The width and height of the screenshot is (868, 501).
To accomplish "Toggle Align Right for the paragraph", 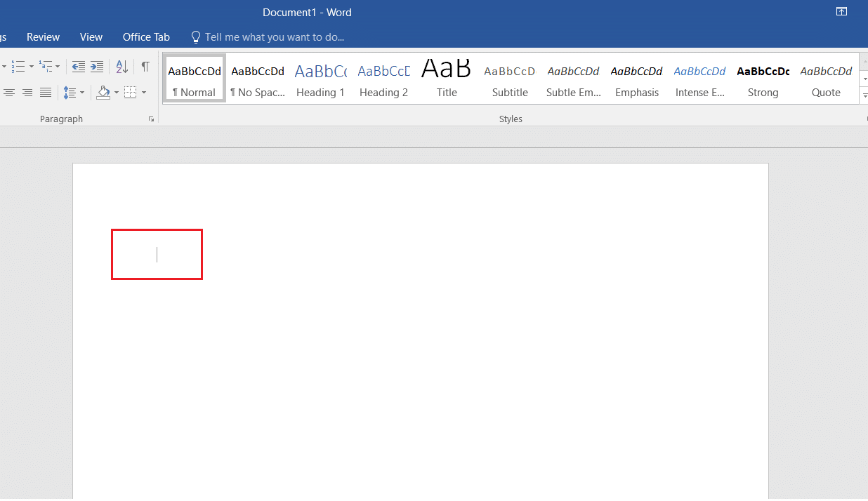I will coord(27,93).
